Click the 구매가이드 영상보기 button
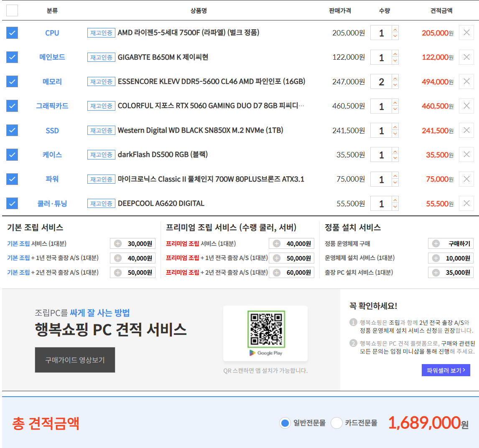This screenshot has width=479, height=448. click(75, 360)
